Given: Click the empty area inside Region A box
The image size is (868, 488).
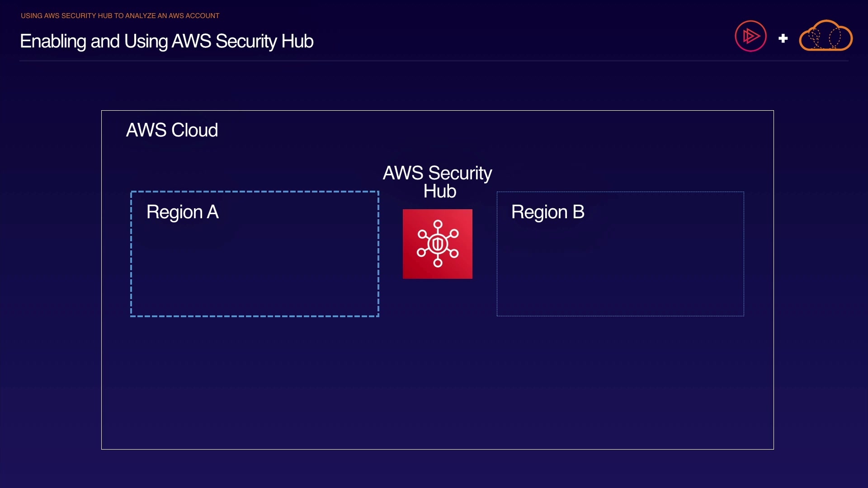Looking at the screenshot, I should click(x=255, y=271).
